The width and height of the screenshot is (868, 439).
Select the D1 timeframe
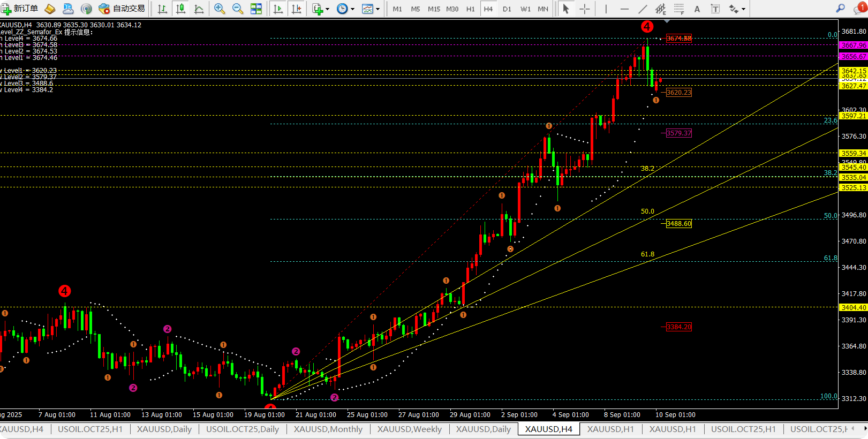[x=507, y=9]
